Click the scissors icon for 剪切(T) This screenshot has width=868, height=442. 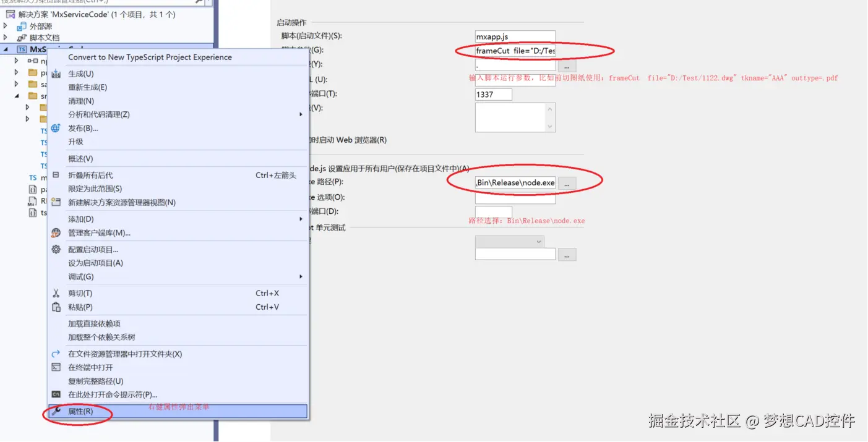(56, 294)
